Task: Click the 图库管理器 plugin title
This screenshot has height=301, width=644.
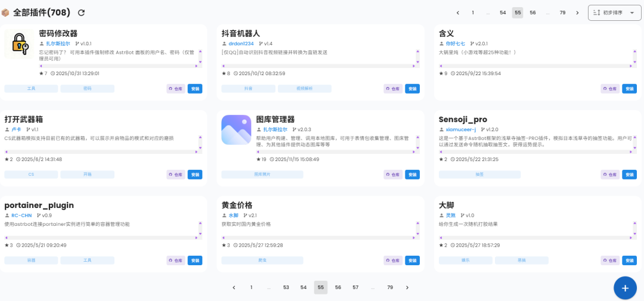Action: click(x=275, y=119)
